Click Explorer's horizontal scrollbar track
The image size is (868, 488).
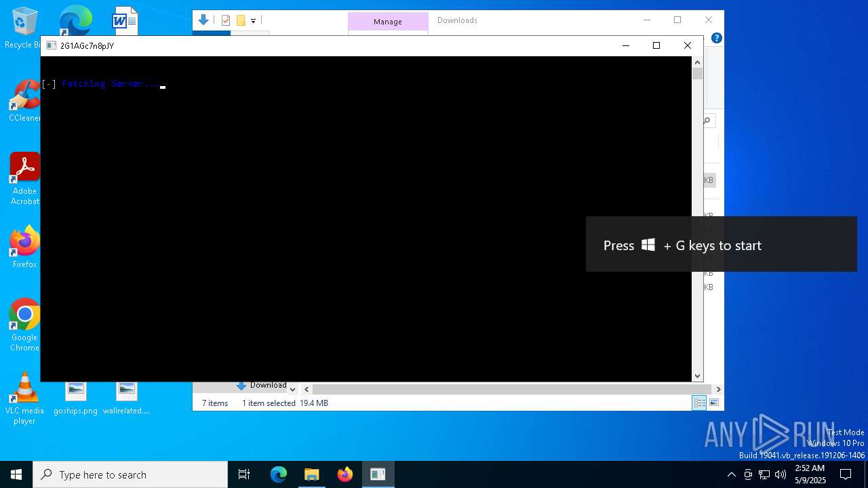513,389
